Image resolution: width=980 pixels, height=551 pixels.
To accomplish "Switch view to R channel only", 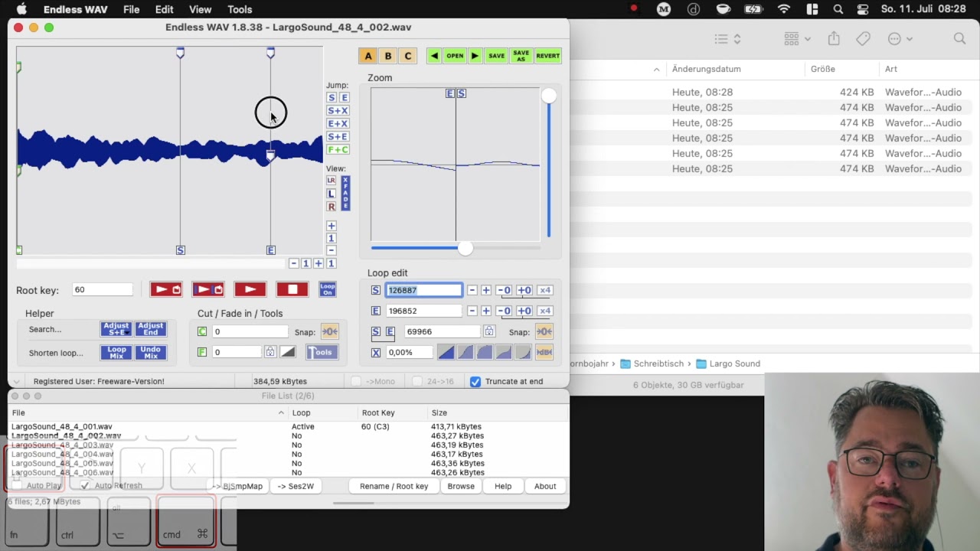I will (x=332, y=207).
